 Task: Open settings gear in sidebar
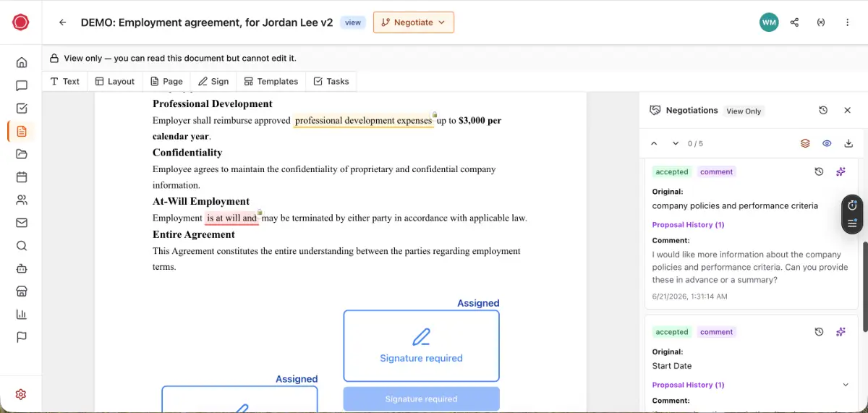(21, 394)
